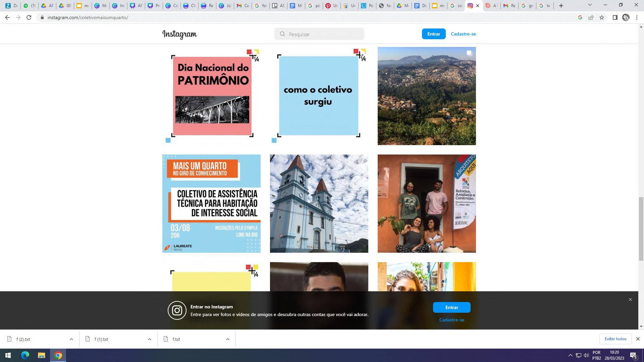Open the tab search chevron in Chrome
This screenshot has width=644, height=362.
(x=590, y=5)
